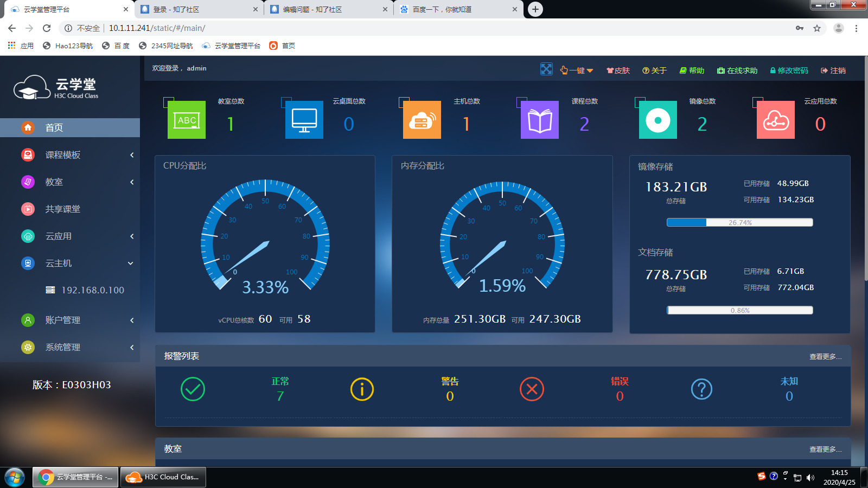The width and height of the screenshot is (868, 488).
Task: Click the H3C Cloud Class taskbar button
Action: (x=163, y=477)
